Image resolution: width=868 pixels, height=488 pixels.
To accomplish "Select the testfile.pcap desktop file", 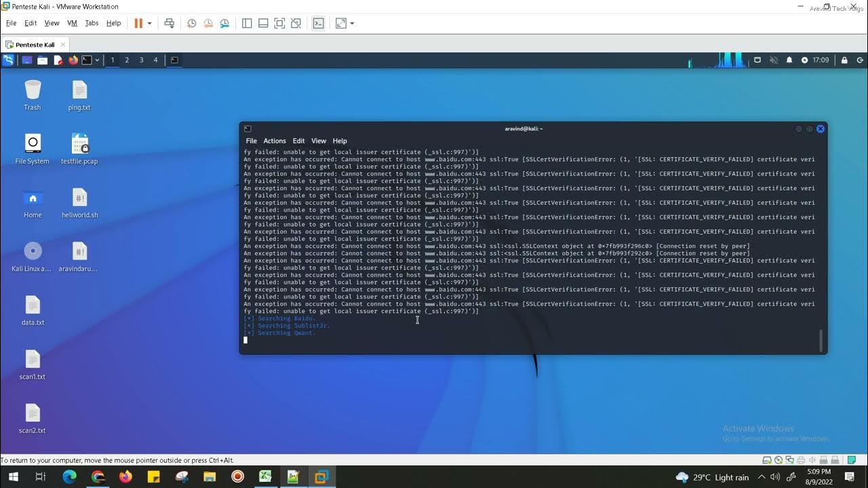I will tap(79, 149).
